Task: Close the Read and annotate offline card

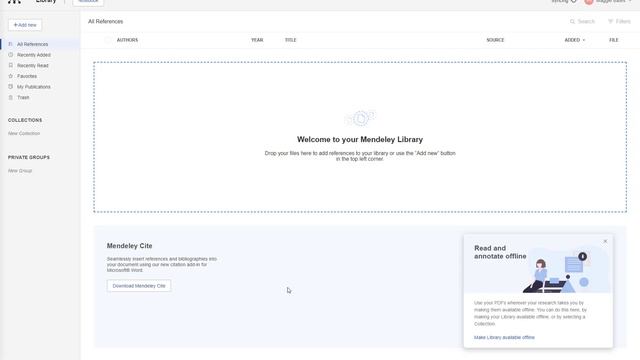Action: click(x=605, y=241)
